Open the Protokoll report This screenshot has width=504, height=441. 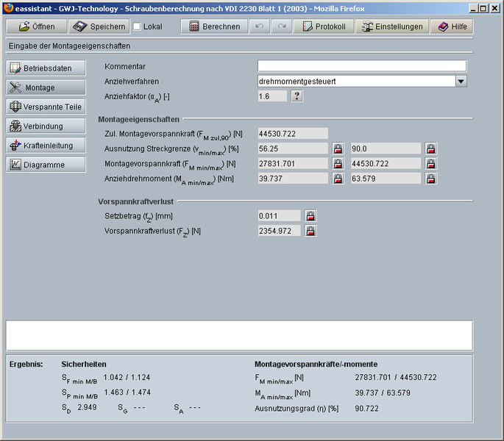click(324, 26)
